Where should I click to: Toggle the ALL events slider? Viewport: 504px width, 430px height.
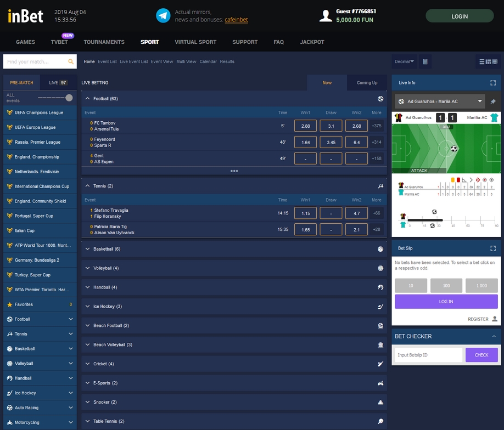55,98
